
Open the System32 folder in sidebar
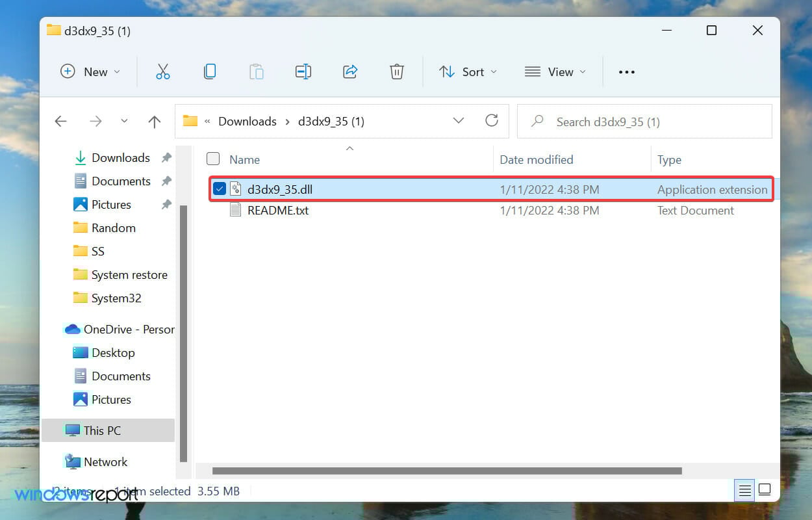[116, 298]
